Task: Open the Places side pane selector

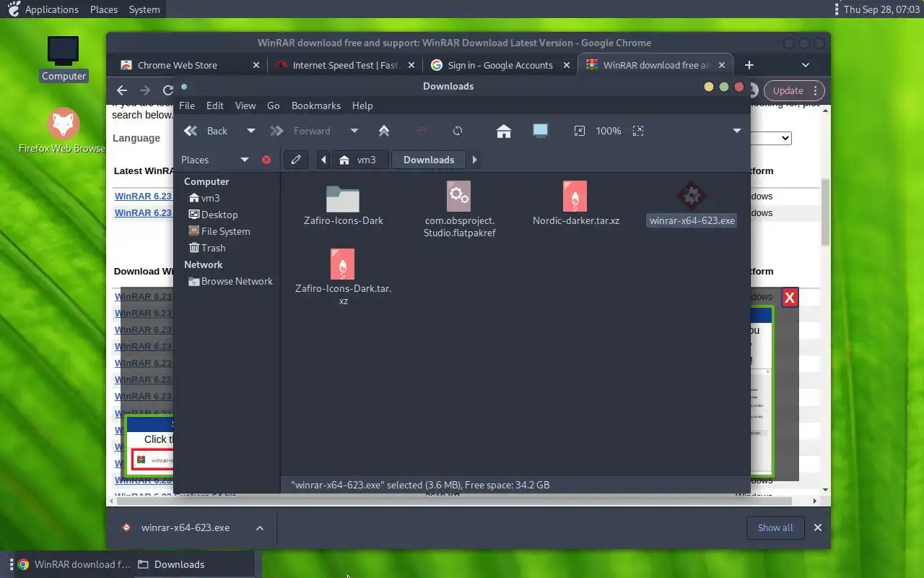Action: (x=214, y=160)
